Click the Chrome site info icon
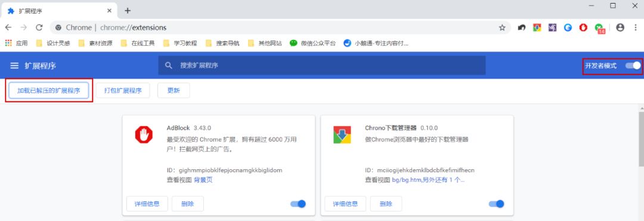Screen dimensions: 644x221 (x=58, y=27)
